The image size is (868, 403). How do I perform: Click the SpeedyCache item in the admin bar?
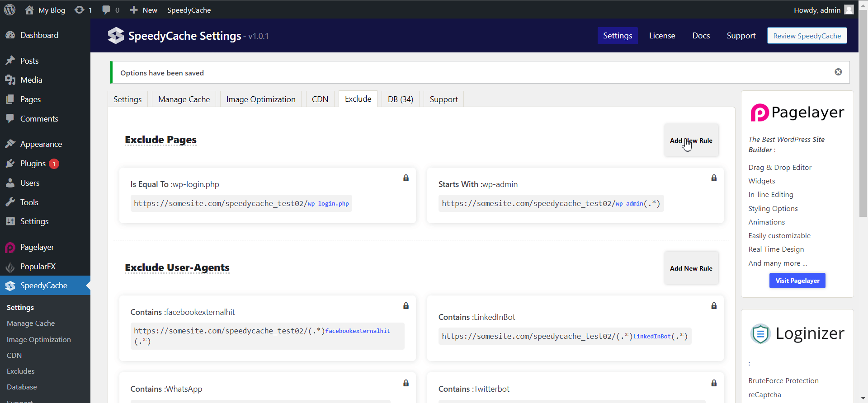coord(189,10)
